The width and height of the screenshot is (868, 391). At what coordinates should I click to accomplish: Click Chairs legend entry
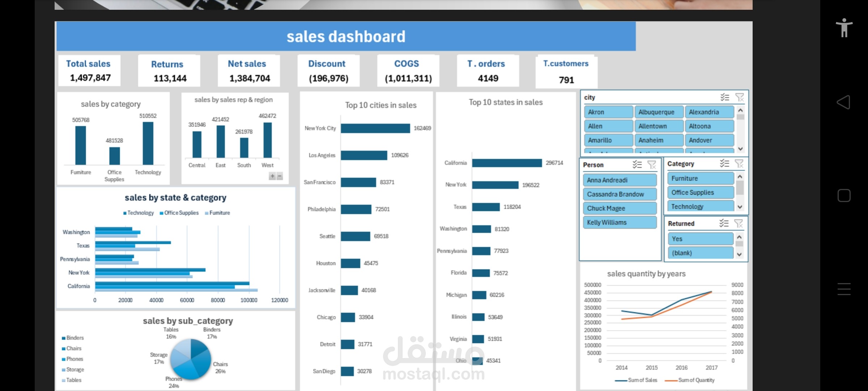[72, 348]
